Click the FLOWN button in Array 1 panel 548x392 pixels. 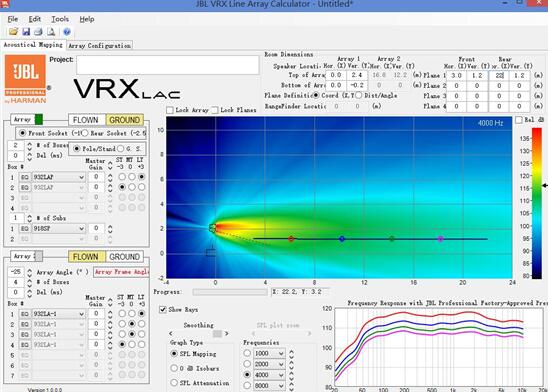[86, 120]
